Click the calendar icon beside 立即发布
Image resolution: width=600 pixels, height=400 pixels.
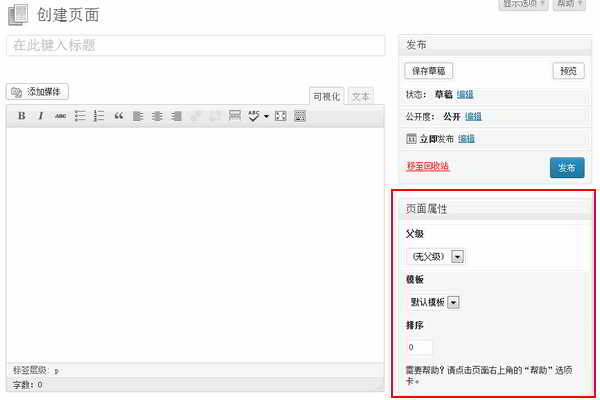[x=411, y=139]
